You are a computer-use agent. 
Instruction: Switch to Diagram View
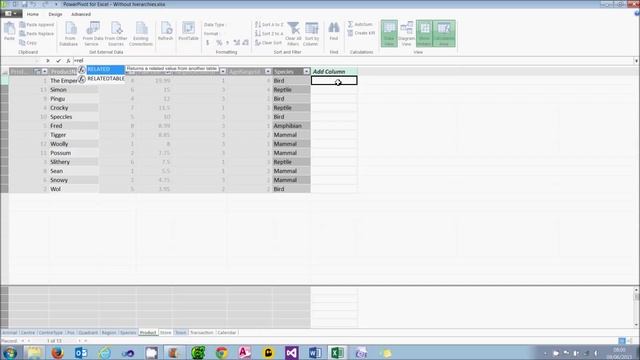pyautogui.click(x=407, y=33)
